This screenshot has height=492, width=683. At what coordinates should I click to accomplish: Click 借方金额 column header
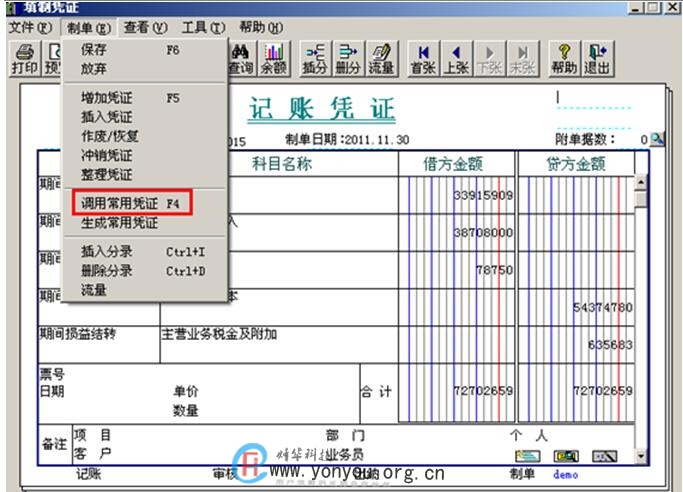[x=453, y=164]
